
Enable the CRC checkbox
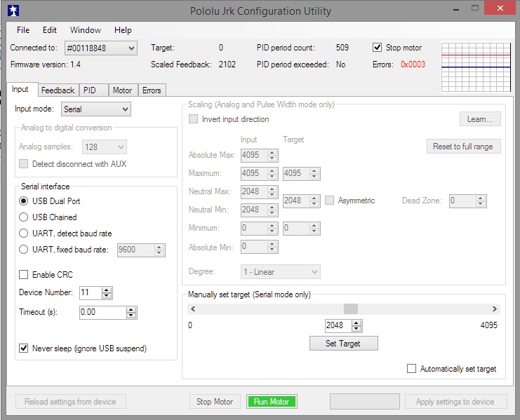click(24, 275)
